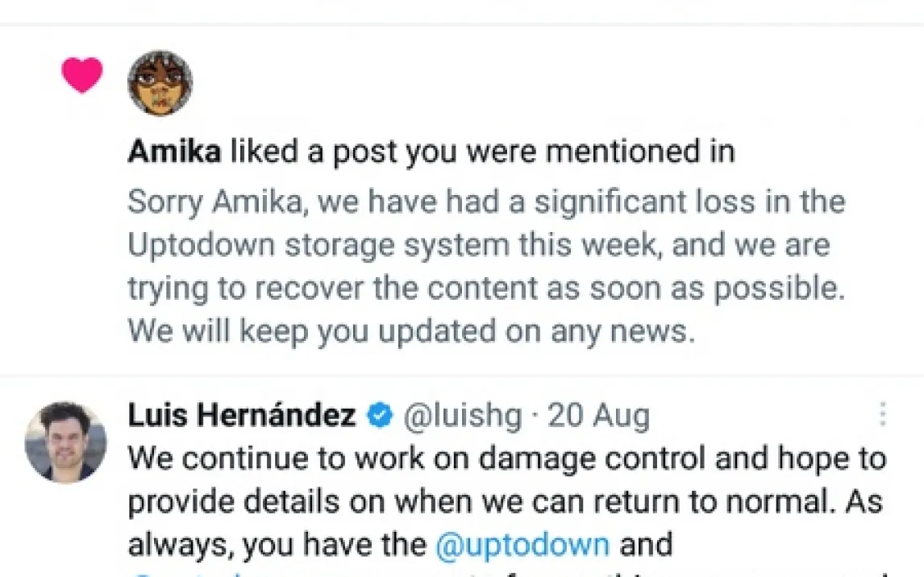Click the "trying to recover the content" line
Screen dimensions: 924x577
pyautogui.click(x=486, y=288)
